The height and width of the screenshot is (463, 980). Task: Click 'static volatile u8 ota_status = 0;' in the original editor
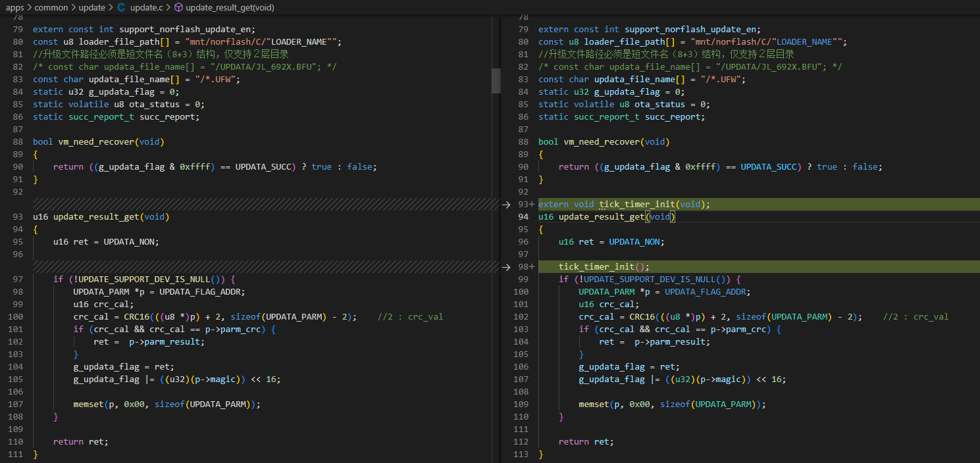(x=118, y=105)
